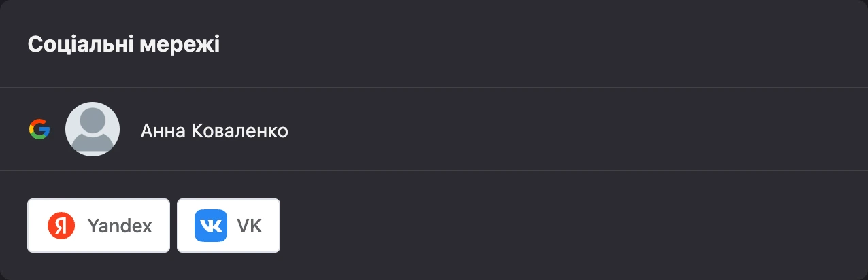Click the name Анна Коваленко
The image size is (868, 280).
tap(214, 130)
